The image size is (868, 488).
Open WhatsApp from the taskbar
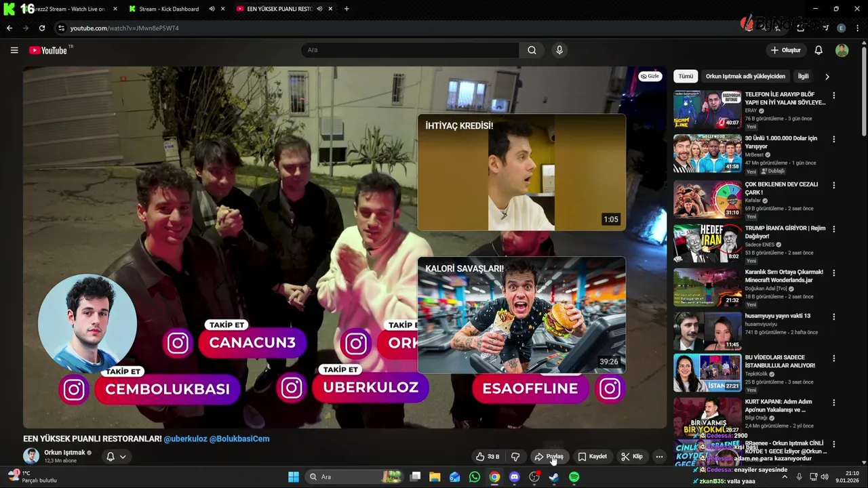tap(475, 477)
